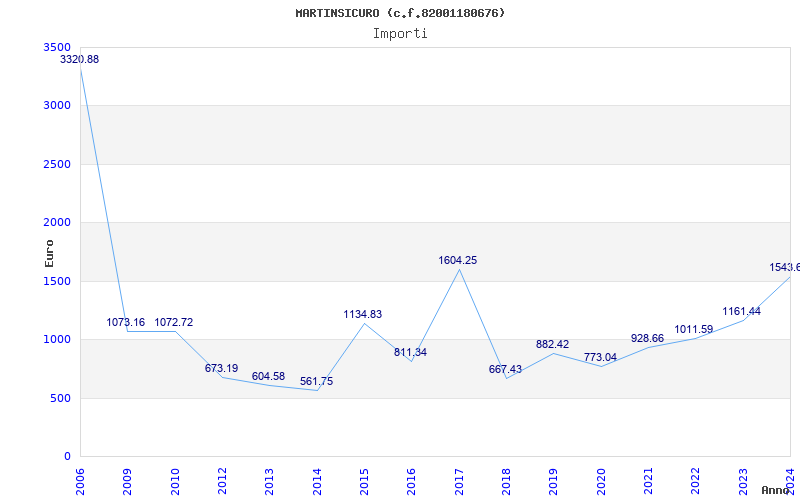Click the 2021 year tick label
Image resolution: width=800 pixels, height=500 pixels.
[x=648, y=481]
